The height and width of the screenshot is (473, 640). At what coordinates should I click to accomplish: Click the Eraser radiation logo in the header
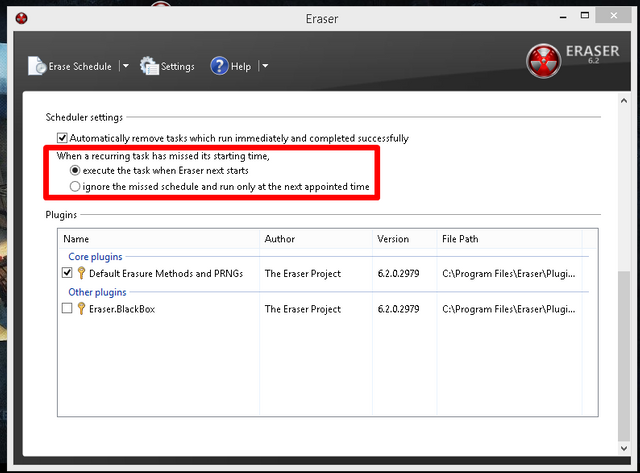tap(543, 61)
